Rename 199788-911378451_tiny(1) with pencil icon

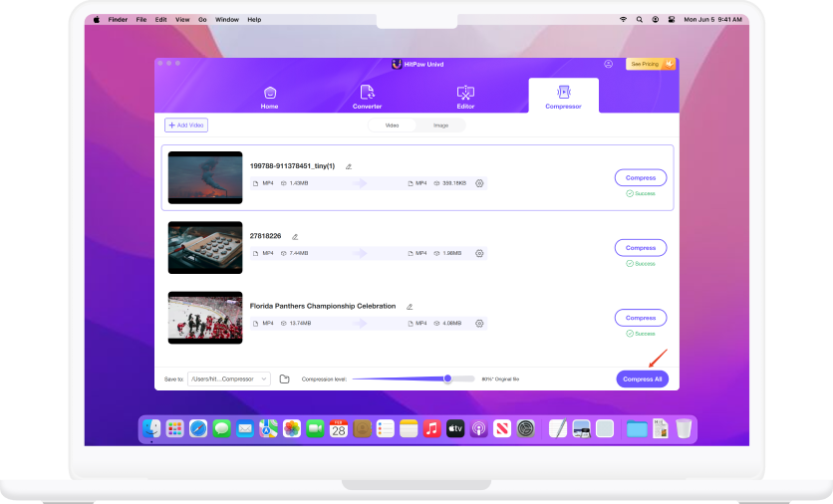(x=349, y=166)
